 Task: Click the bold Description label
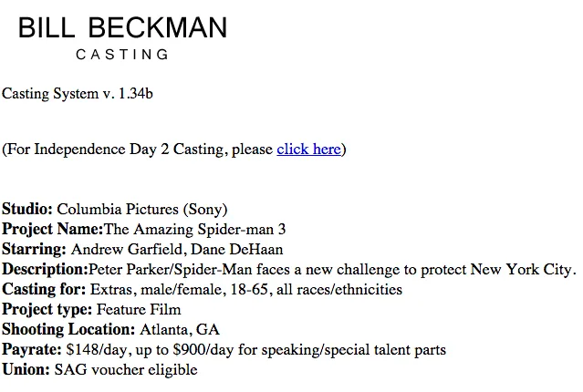coord(45,270)
